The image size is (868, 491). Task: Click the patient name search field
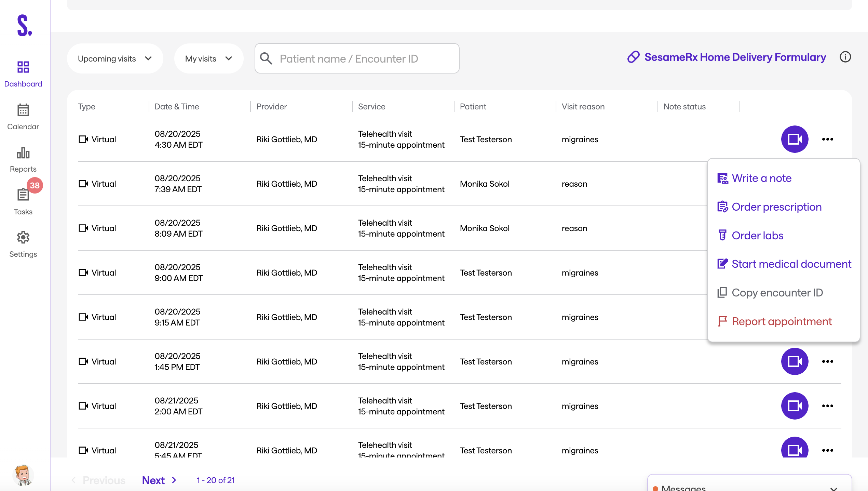tap(357, 58)
